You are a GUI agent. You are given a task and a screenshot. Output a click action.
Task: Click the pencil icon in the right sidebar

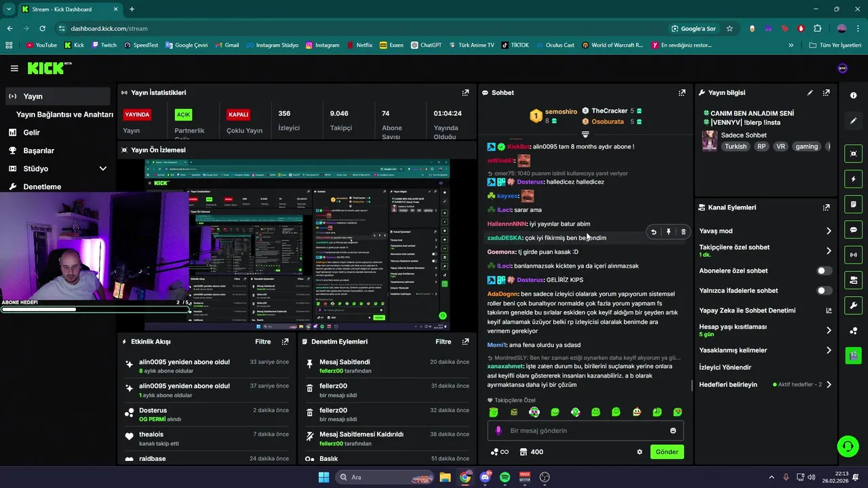(x=853, y=121)
